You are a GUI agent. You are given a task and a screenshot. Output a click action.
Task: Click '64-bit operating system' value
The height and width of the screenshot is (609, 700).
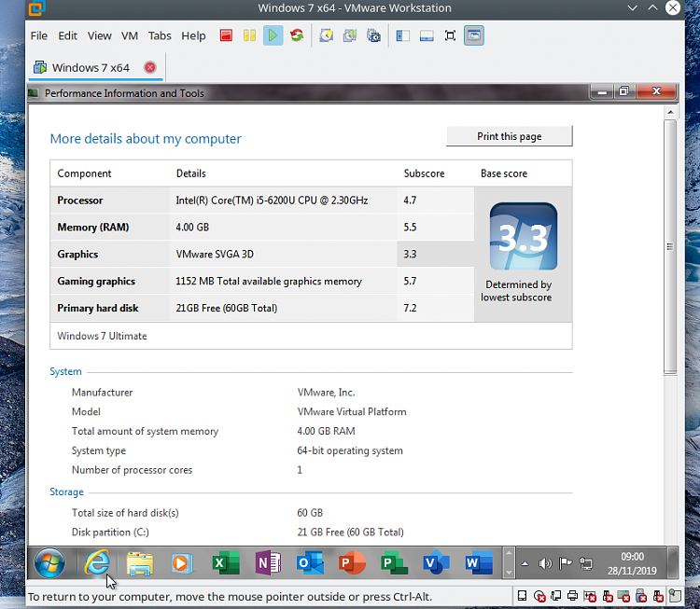(x=350, y=450)
